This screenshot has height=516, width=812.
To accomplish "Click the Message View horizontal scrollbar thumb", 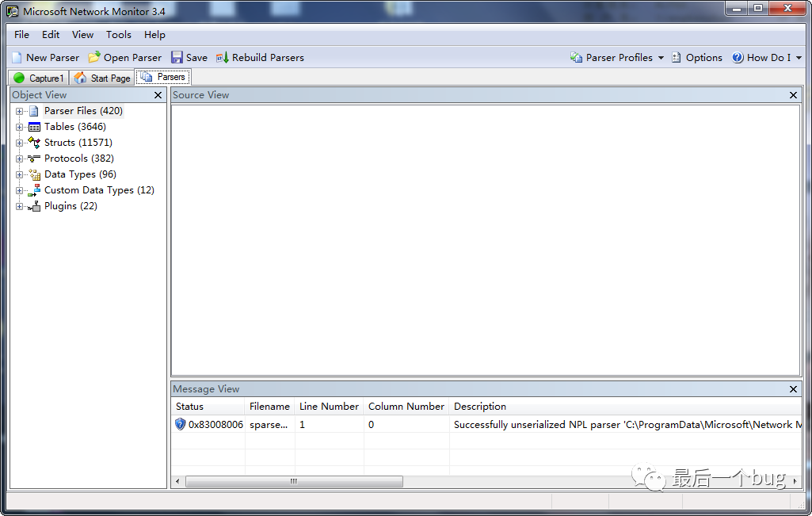I will pyautogui.click(x=294, y=481).
